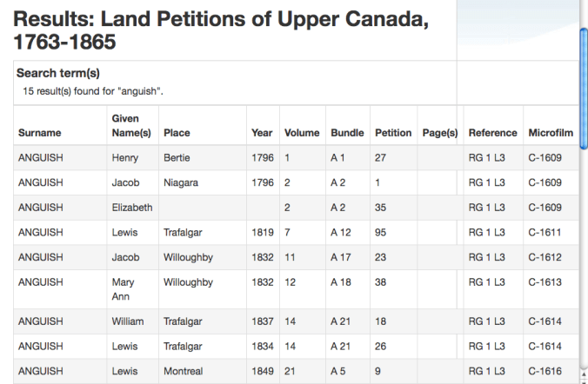Select the Henry given name cell
Viewport: 588px width, 384px height.
click(125, 158)
